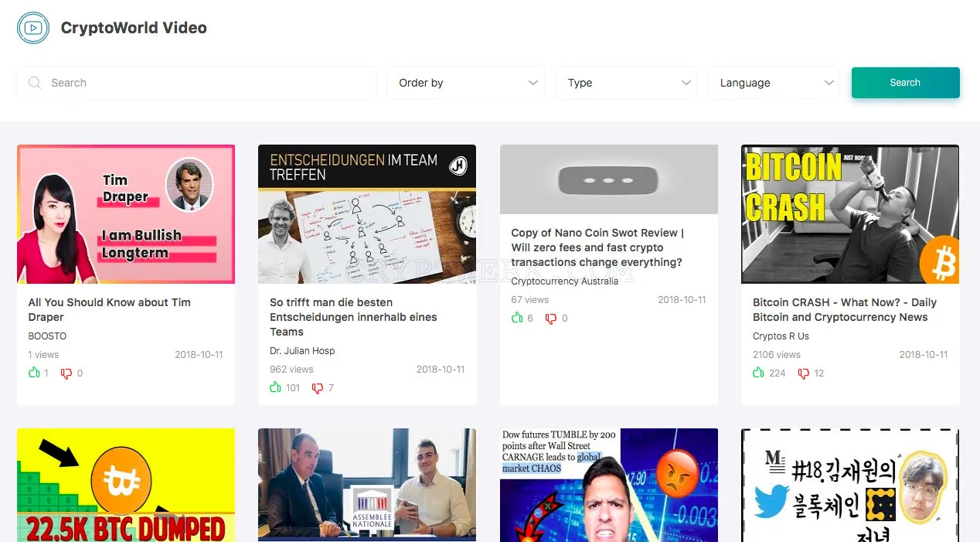
Task: Click the date on Bitcoin CRASH card
Action: 924,355
